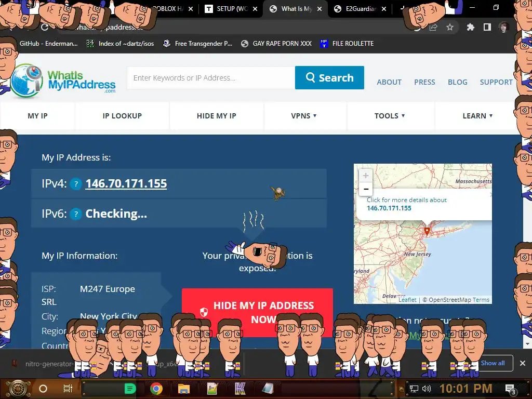This screenshot has height=399, width=532.
Task: Open Google Chrome from the taskbar
Action: [156, 389]
